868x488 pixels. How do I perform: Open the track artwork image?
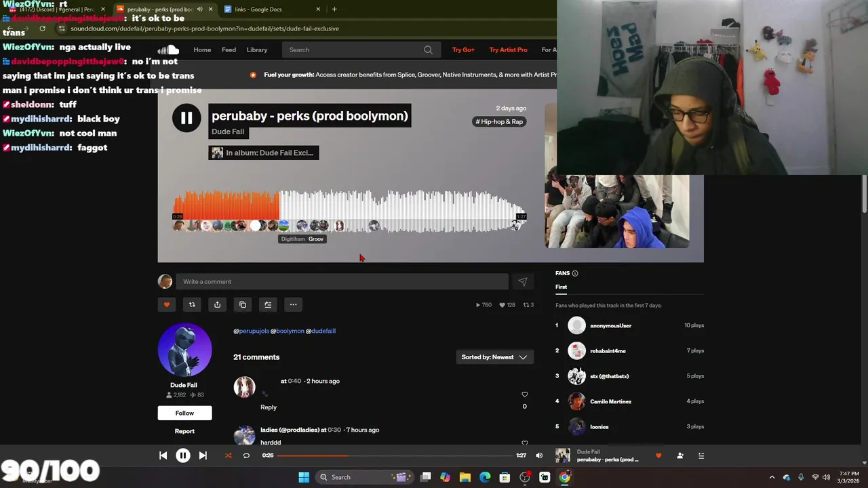click(617, 211)
